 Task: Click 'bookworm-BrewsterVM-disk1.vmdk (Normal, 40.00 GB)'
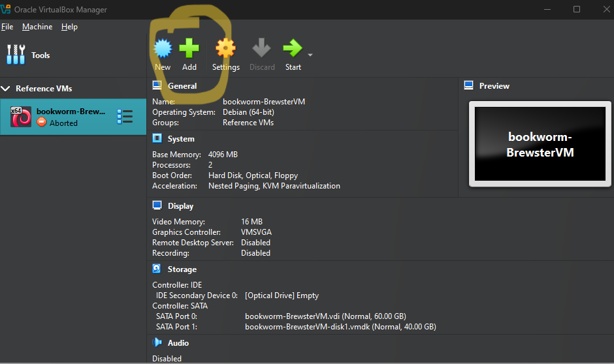pyautogui.click(x=340, y=327)
